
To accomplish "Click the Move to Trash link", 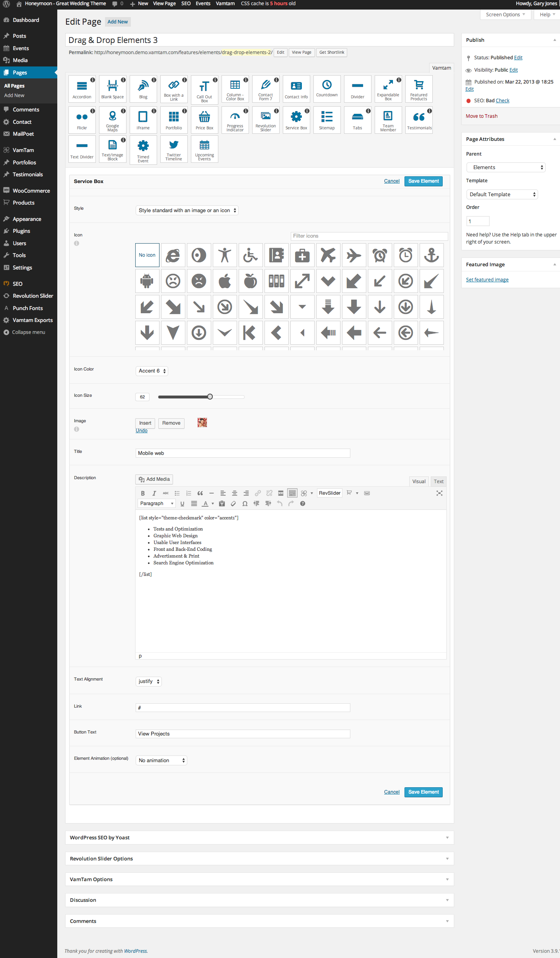I will [482, 116].
